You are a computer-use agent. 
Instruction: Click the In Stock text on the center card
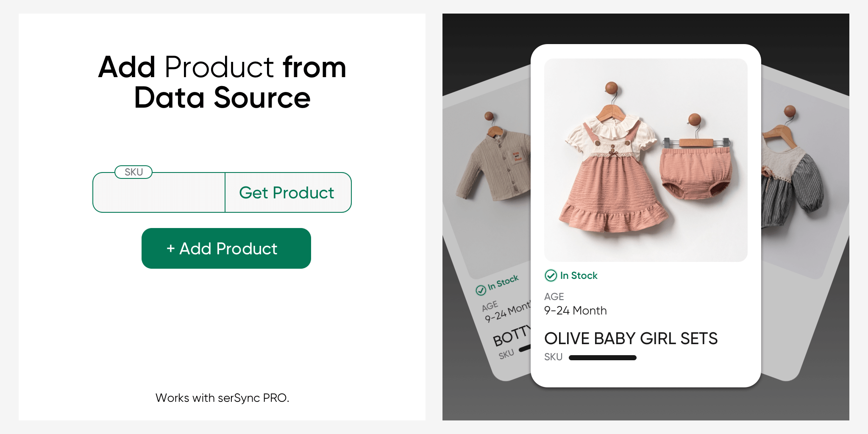click(x=579, y=275)
